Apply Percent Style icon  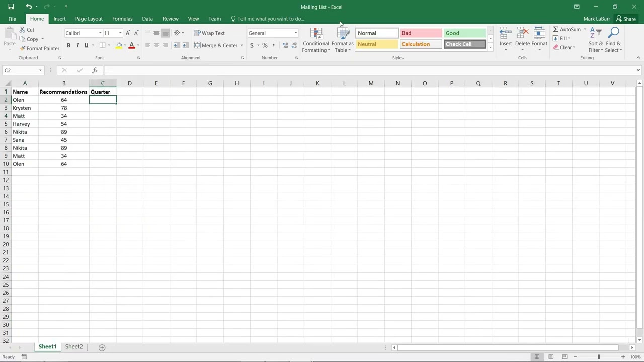click(x=265, y=45)
